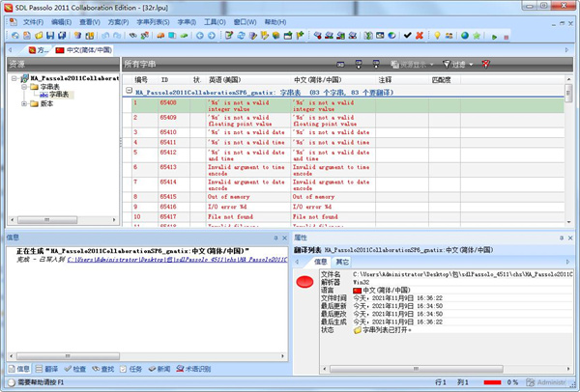
Task: Click the blue globe toolbar icon
Action: (465, 36)
